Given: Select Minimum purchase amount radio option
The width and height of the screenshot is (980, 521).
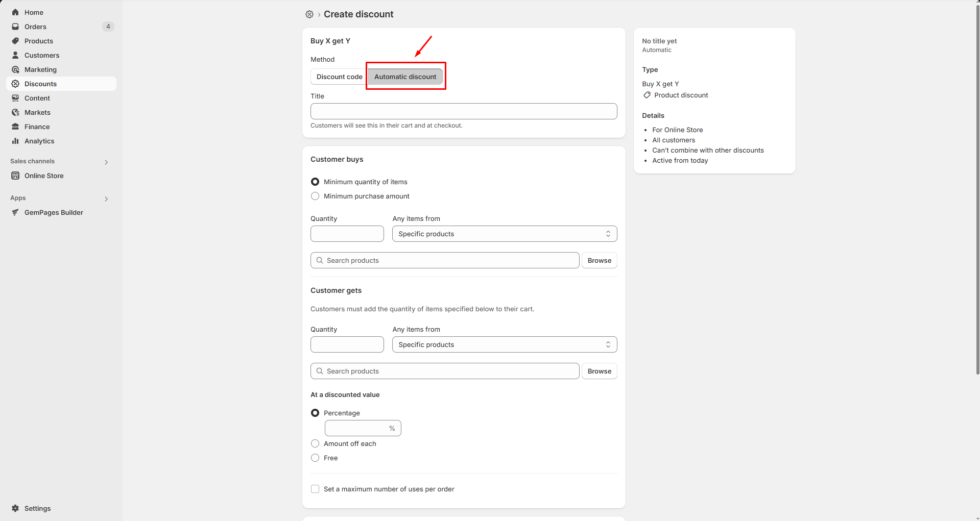Looking at the screenshot, I should (x=315, y=196).
